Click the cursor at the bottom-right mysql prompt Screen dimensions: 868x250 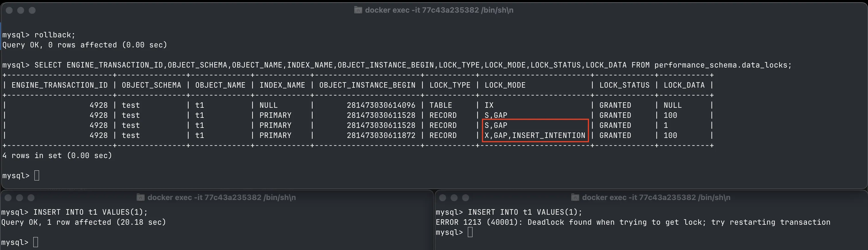click(x=470, y=232)
